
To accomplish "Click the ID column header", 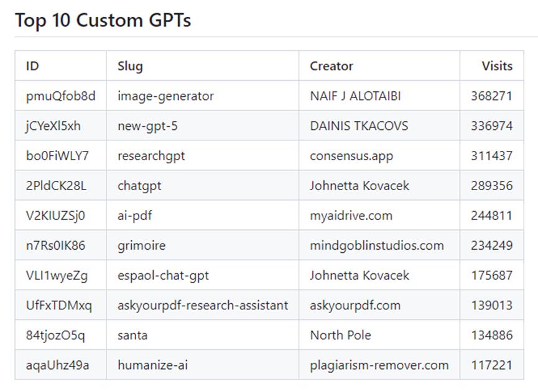I will click(x=32, y=66).
